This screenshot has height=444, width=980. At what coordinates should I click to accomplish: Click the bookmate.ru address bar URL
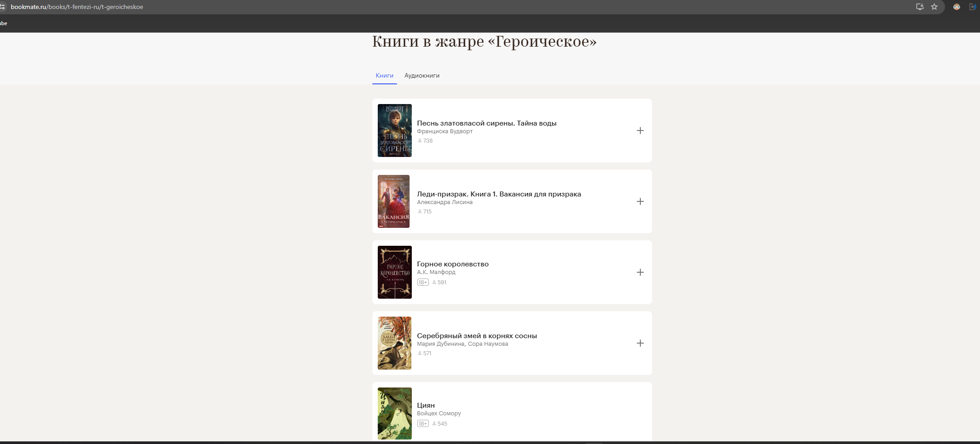pos(77,7)
